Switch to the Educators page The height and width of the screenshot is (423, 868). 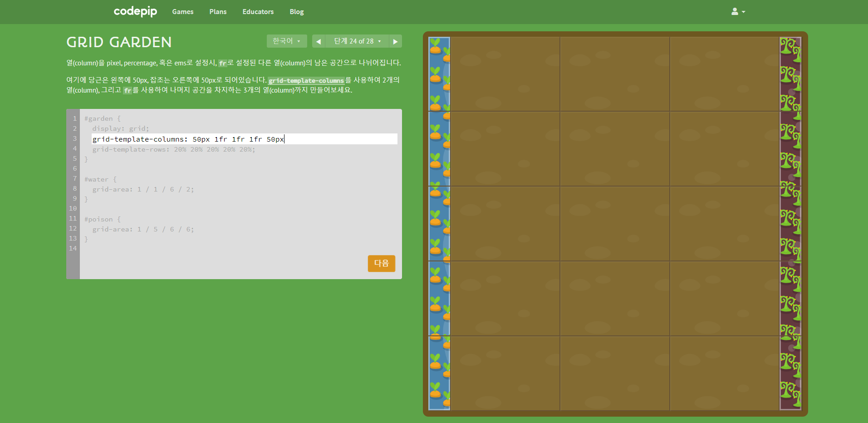(258, 12)
